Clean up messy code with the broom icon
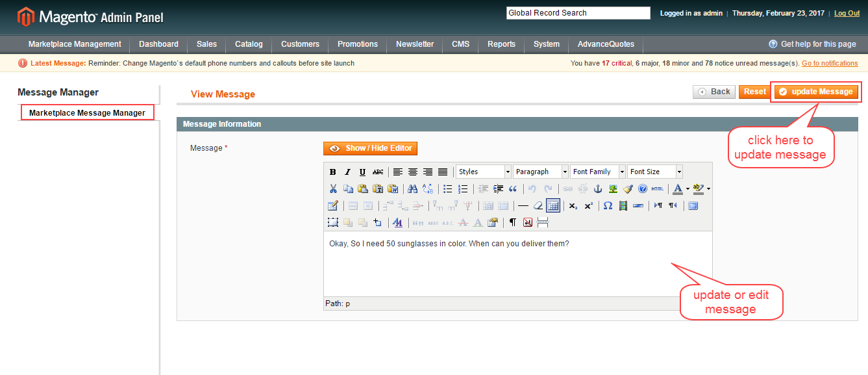The image size is (868, 375). tap(628, 188)
